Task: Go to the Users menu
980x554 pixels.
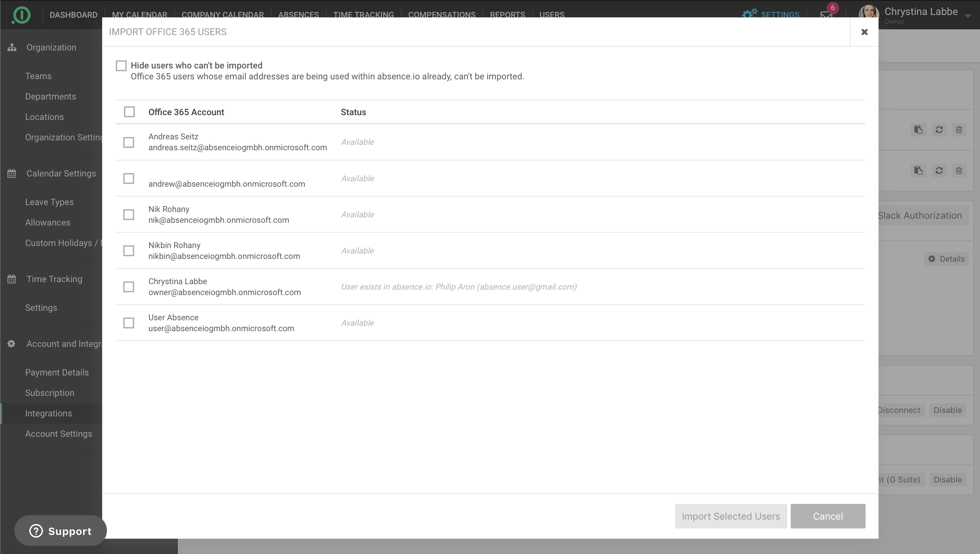Action: pyautogui.click(x=552, y=14)
